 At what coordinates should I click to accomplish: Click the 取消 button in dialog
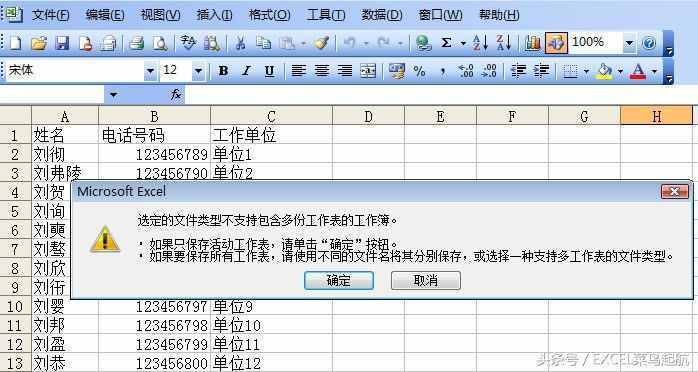point(426,281)
